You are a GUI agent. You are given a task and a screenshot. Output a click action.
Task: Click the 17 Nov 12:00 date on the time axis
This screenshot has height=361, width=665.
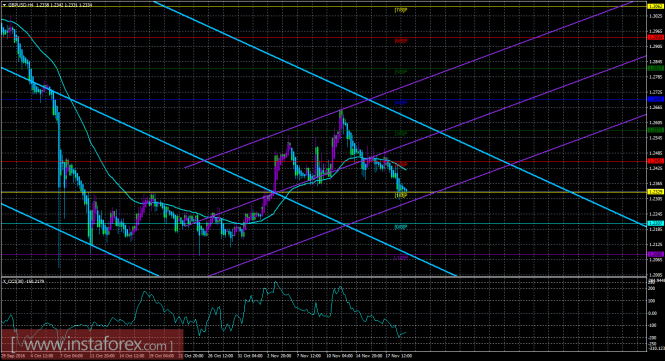coord(400,356)
